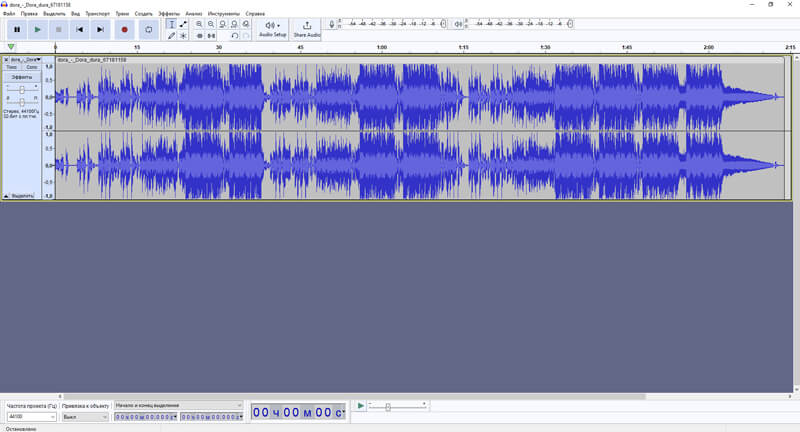Click the Redo arrow icon
Viewport: 800px width, 432px height.
point(246,36)
